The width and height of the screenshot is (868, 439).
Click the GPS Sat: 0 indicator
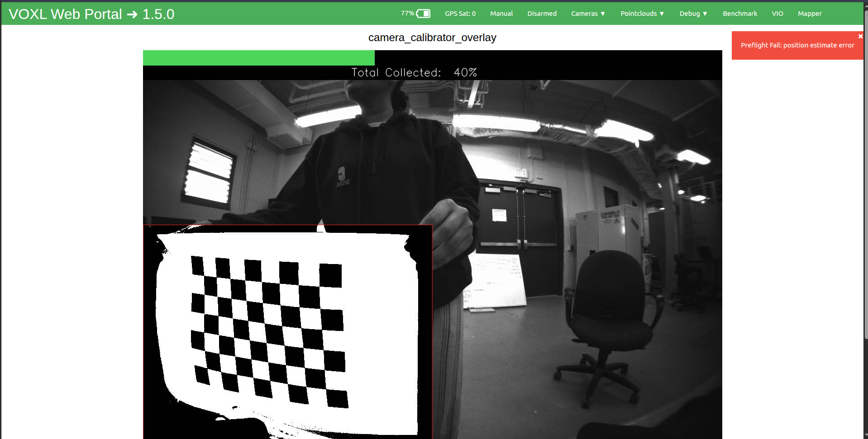460,14
